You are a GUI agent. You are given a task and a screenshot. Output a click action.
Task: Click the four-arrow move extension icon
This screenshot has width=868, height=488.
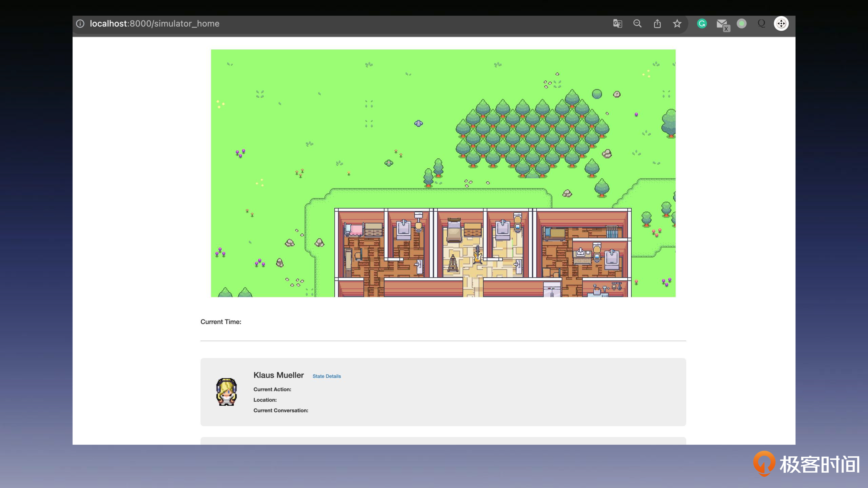[781, 24]
